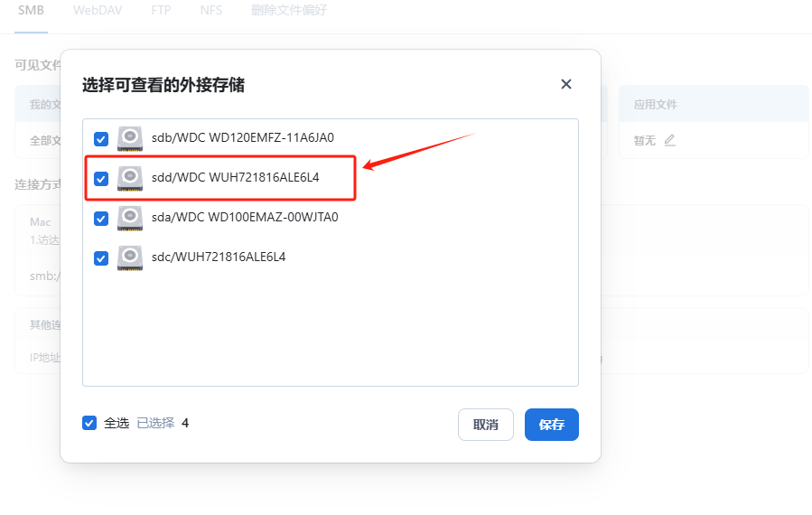Uncheck the sdd/WDC WUH721816ALE6L4 checkbox
Viewport: 812px width, 515px height.
pos(101,179)
